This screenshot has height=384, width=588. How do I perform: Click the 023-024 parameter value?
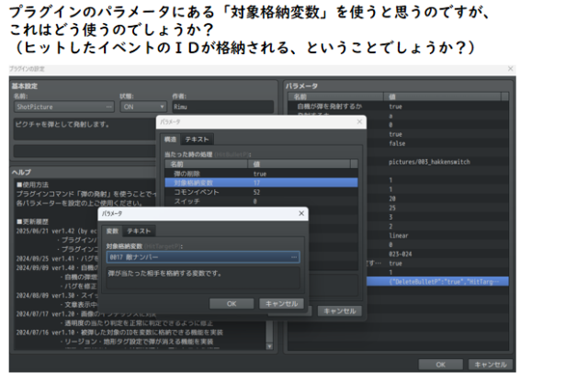pos(401,254)
